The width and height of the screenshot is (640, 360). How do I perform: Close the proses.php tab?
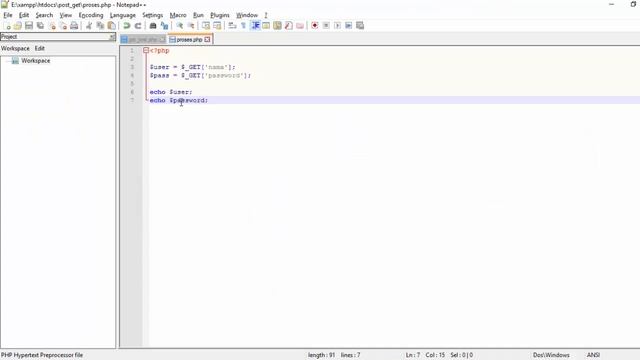pos(207,40)
